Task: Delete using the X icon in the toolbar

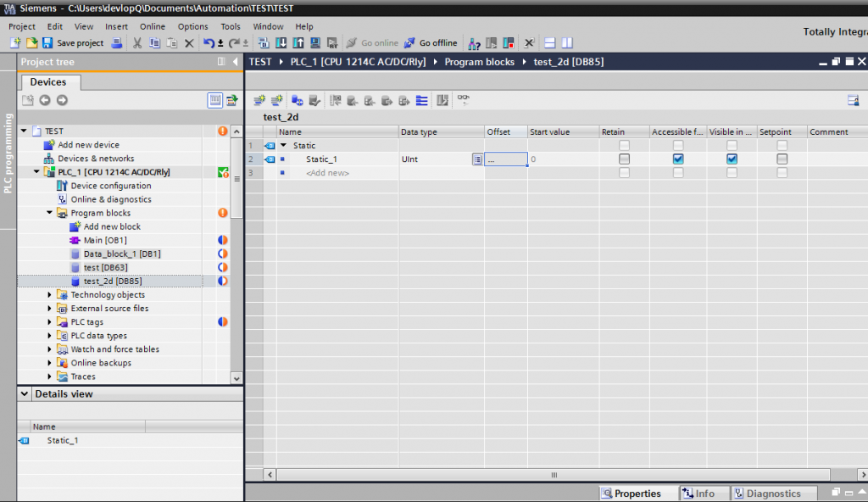Action: 189,42
